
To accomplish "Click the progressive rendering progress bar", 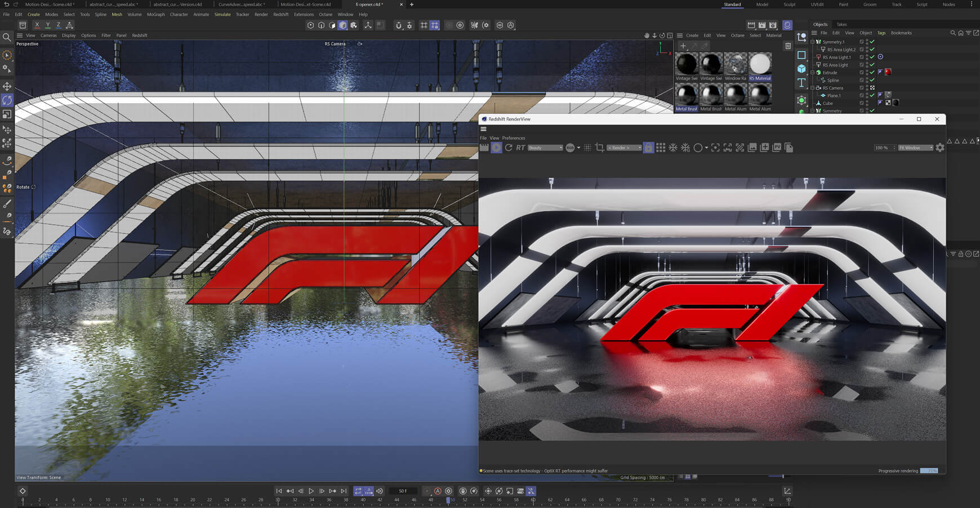I will (929, 471).
